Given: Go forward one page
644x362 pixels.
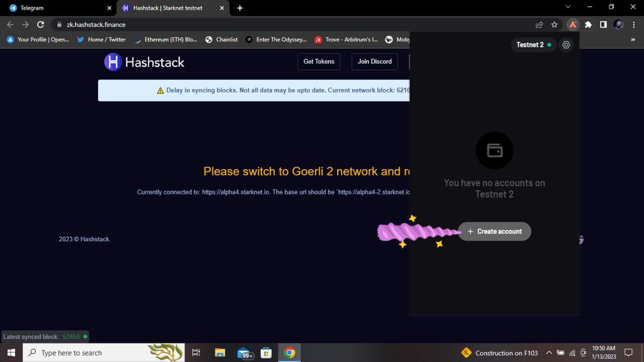Looking at the screenshot, I should coord(25,24).
